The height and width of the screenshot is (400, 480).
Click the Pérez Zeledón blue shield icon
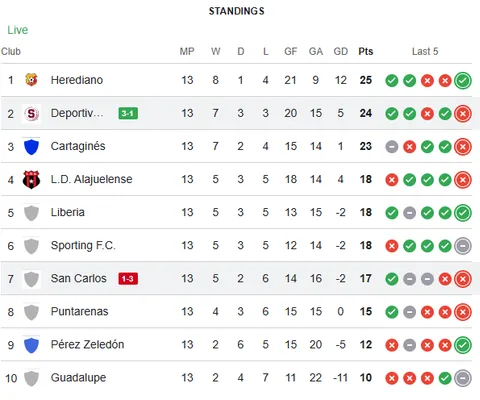click(x=31, y=345)
